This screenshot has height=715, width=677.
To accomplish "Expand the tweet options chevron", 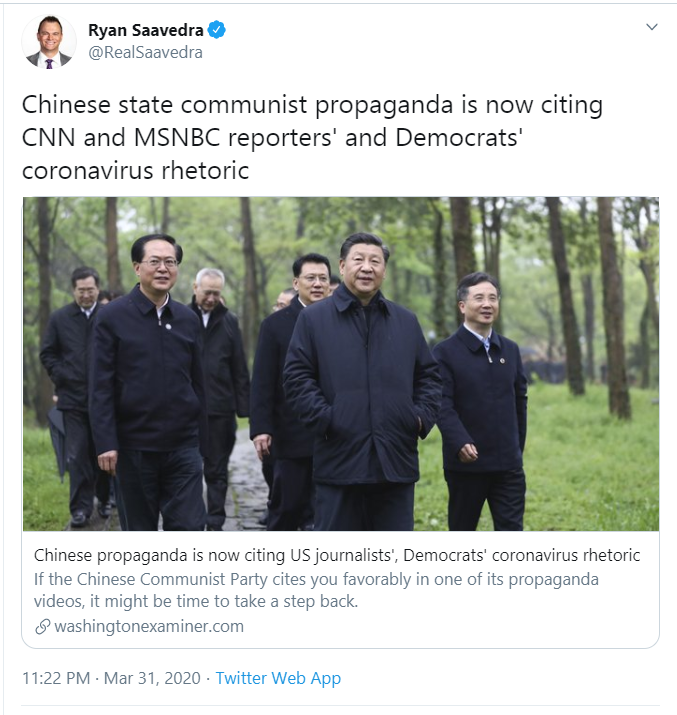I will click(652, 27).
